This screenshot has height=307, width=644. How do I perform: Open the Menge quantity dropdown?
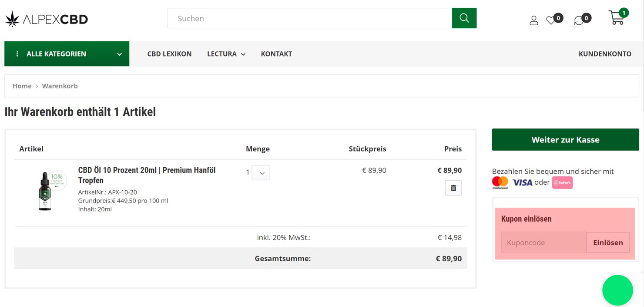pyautogui.click(x=261, y=172)
